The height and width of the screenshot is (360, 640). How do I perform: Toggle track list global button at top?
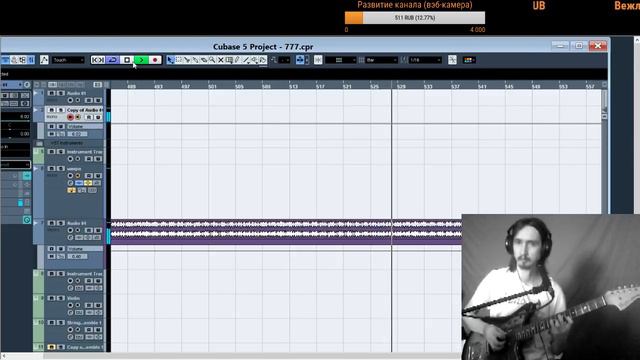tap(98, 84)
